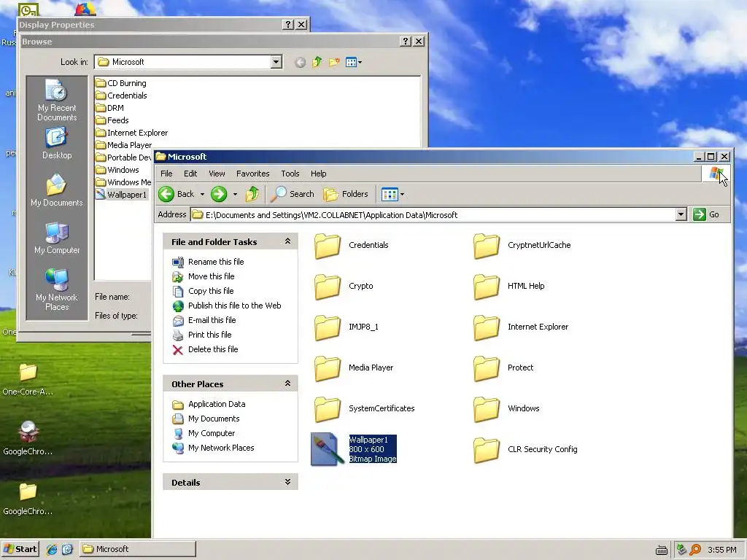This screenshot has height=560, width=747.
Task: Open the Search pane in Explorer
Action: 293,194
